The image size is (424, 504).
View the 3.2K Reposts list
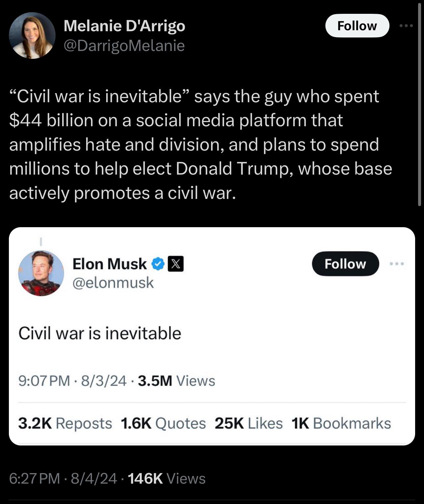point(65,423)
